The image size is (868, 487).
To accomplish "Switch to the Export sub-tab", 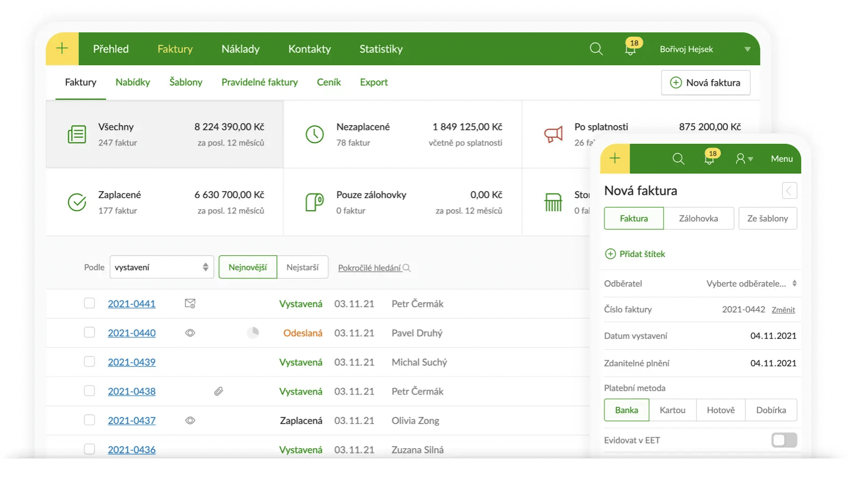I will pos(374,82).
